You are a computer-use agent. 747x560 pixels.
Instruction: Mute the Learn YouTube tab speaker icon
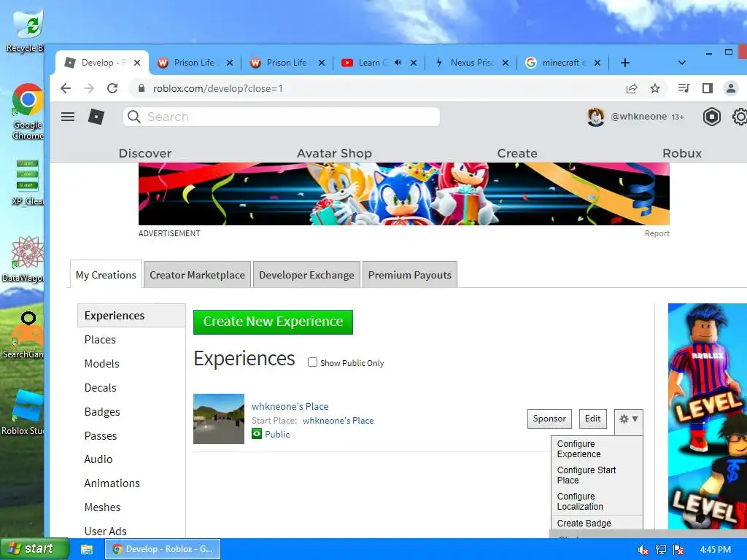pos(398,63)
